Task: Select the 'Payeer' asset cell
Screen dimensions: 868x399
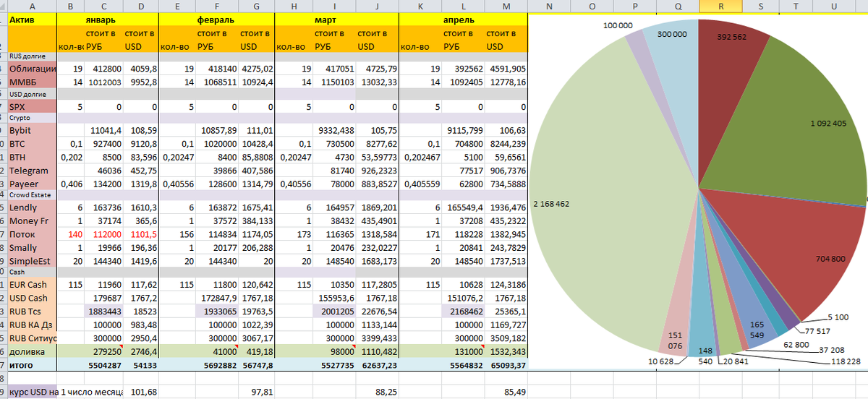Action: (x=33, y=184)
